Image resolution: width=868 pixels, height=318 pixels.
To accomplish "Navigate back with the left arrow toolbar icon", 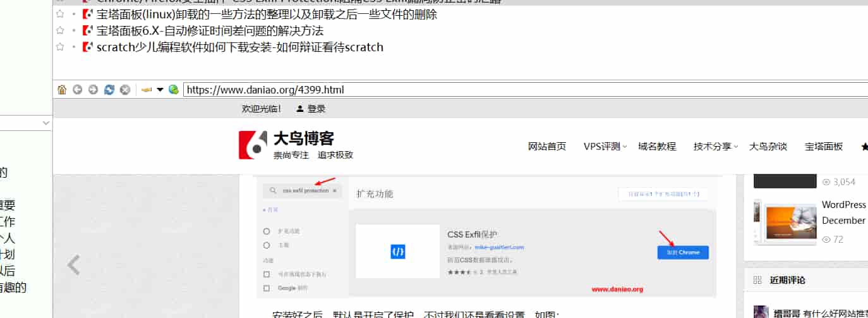I will [78, 90].
